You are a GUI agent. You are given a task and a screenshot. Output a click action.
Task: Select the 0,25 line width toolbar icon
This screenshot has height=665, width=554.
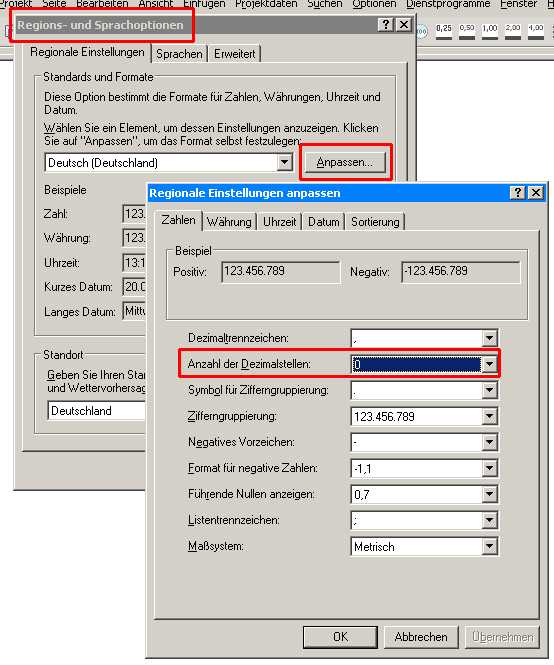point(443,31)
